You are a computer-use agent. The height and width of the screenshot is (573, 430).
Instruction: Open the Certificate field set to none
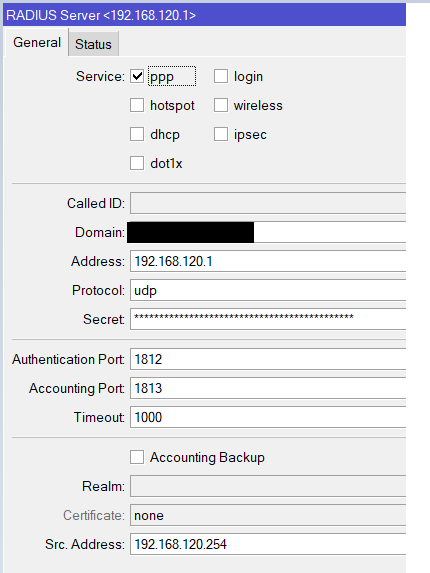[268, 515]
